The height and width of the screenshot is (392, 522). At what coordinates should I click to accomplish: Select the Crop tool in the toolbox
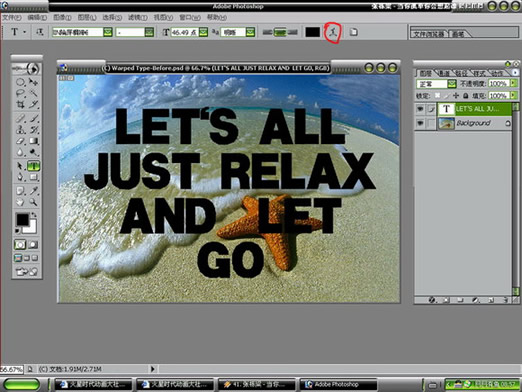(20, 104)
